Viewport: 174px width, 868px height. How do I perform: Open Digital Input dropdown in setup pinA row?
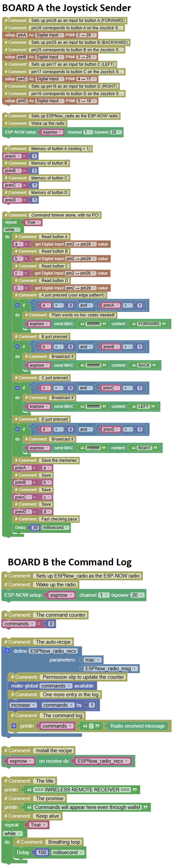49,35
